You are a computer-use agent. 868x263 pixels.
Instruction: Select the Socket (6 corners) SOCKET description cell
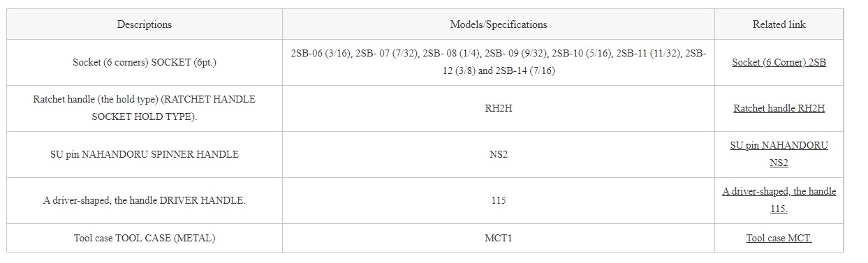click(145, 62)
